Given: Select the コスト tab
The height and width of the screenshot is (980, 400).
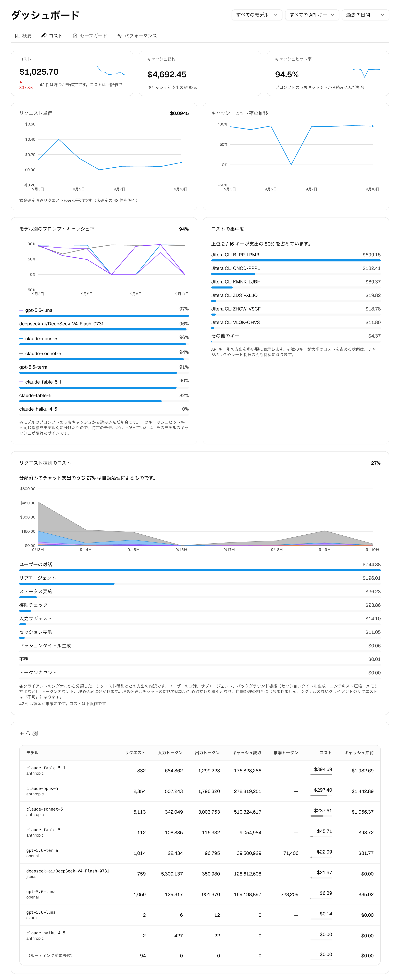Looking at the screenshot, I should (x=52, y=36).
